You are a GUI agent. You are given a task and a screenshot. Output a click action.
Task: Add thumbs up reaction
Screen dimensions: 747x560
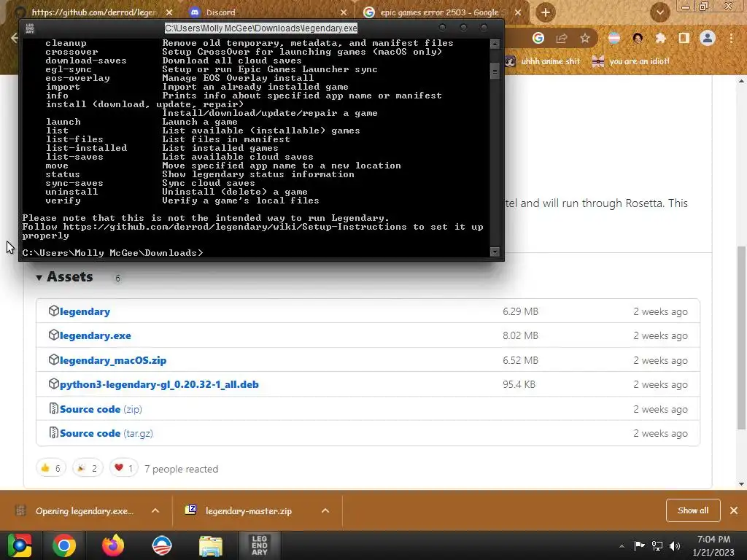coord(50,469)
